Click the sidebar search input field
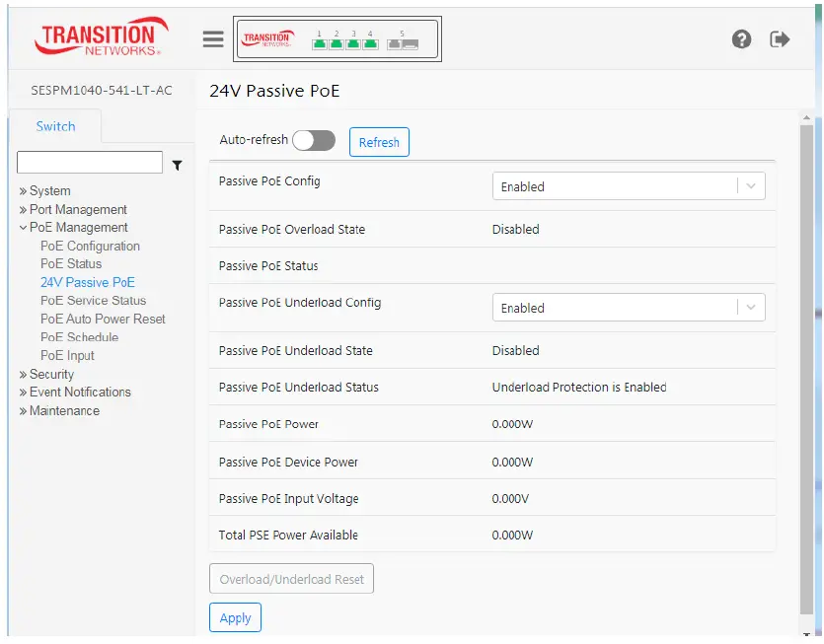Image resolution: width=824 pixels, height=644 pixels. coord(90,163)
